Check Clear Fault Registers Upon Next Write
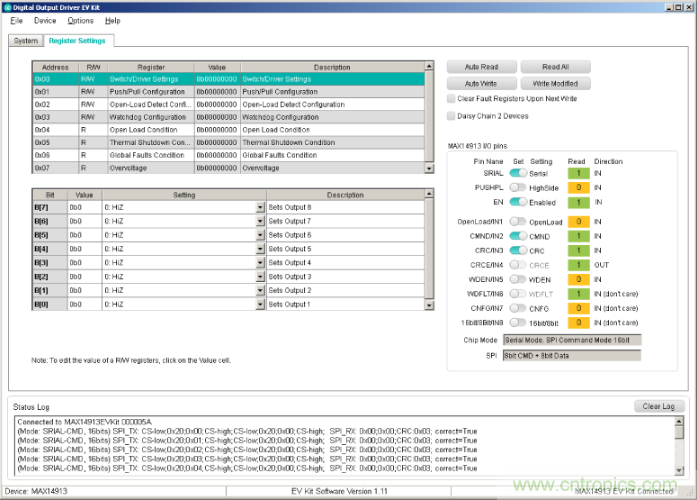This screenshot has width=697, height=500. pyautogui.click(x=451, y=99)
